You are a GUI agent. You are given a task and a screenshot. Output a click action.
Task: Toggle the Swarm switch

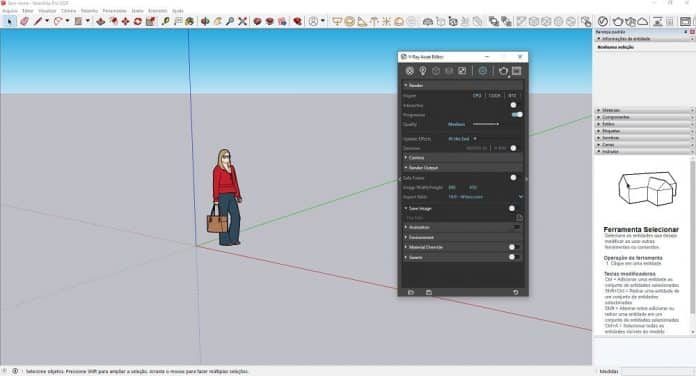(513, 257)
